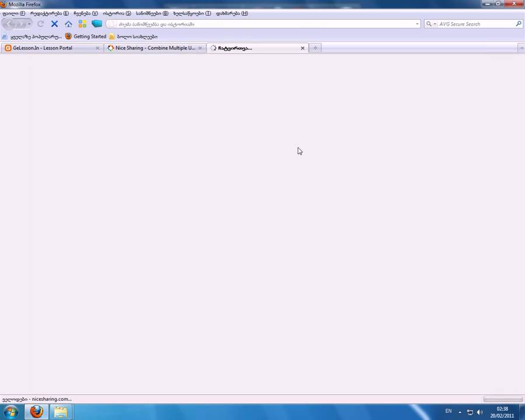Click the Reload page icon

(x=40, y=24)
